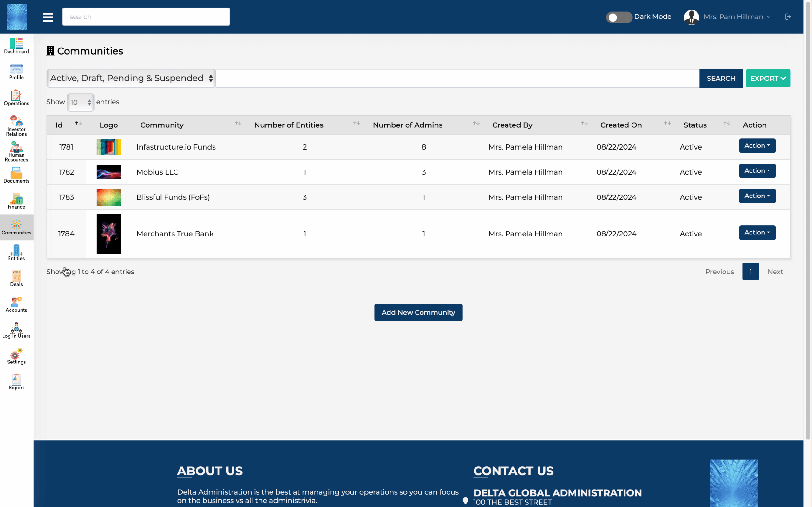Expand the EXPORT dropdown
The width and height of the screenshot is (812, 507).
tap(768, 78)
